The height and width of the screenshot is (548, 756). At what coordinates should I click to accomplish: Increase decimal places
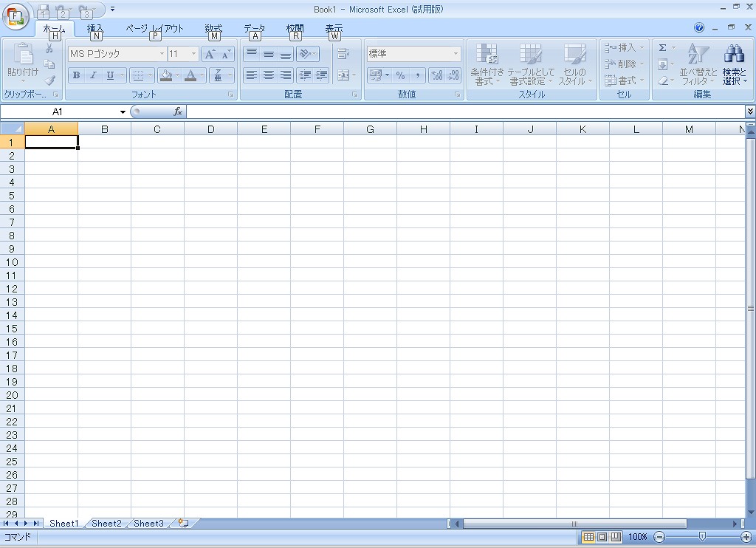pyautogui.click(x=437, y=75)
